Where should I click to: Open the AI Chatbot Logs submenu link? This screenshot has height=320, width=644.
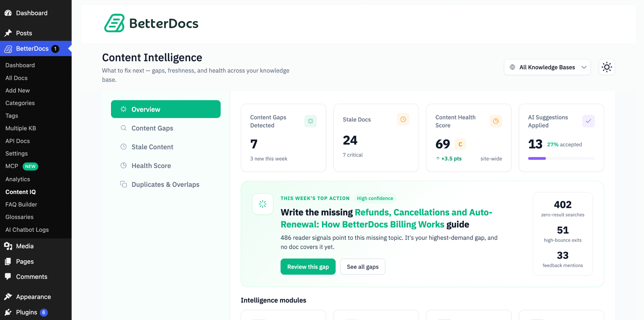[27, 230]
